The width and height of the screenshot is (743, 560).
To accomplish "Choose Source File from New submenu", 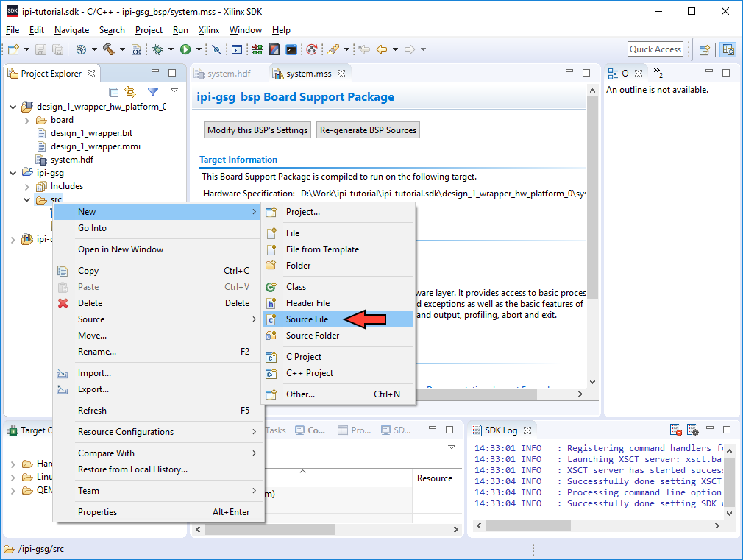I will [x=338, y=319].
